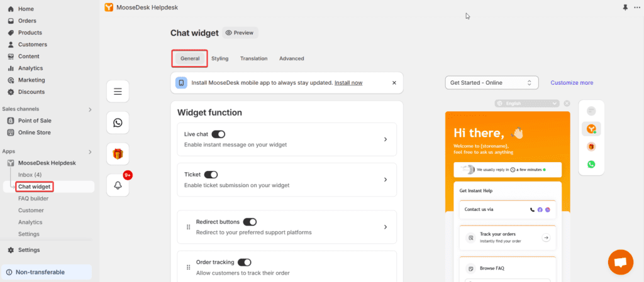Click the Settings gear icon at bottom
Screen dimensions: 644x282
pyautogui.click(x=11, y=250)
